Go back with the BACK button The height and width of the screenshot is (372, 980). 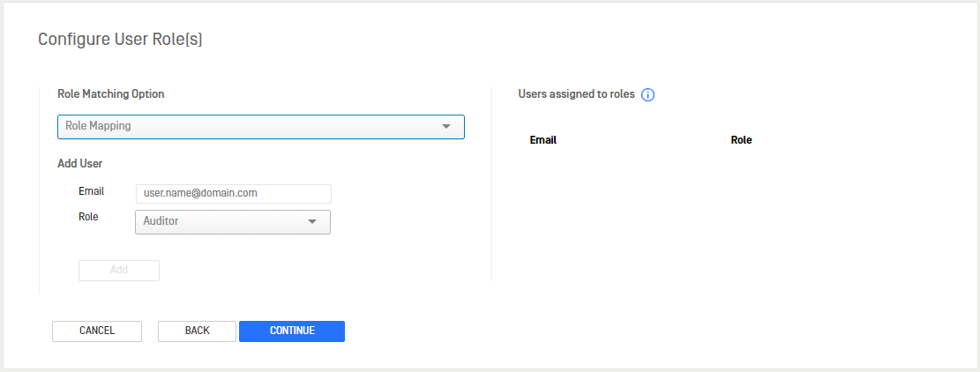[x=197, y=331]
